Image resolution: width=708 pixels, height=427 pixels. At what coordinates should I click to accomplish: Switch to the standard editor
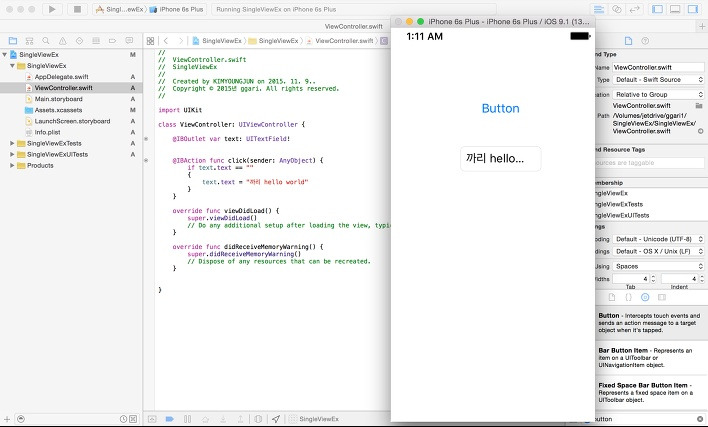(599, 9)
